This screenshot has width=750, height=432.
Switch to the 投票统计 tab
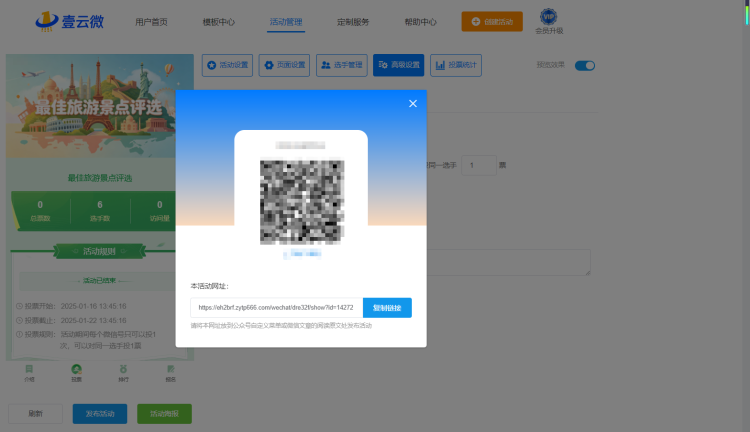tap(456, 65)
